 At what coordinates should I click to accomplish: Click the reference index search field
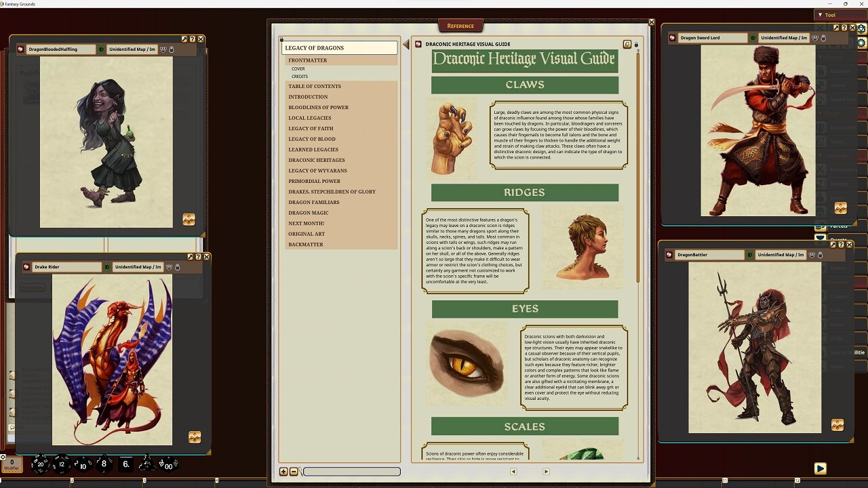click(352, 472)
